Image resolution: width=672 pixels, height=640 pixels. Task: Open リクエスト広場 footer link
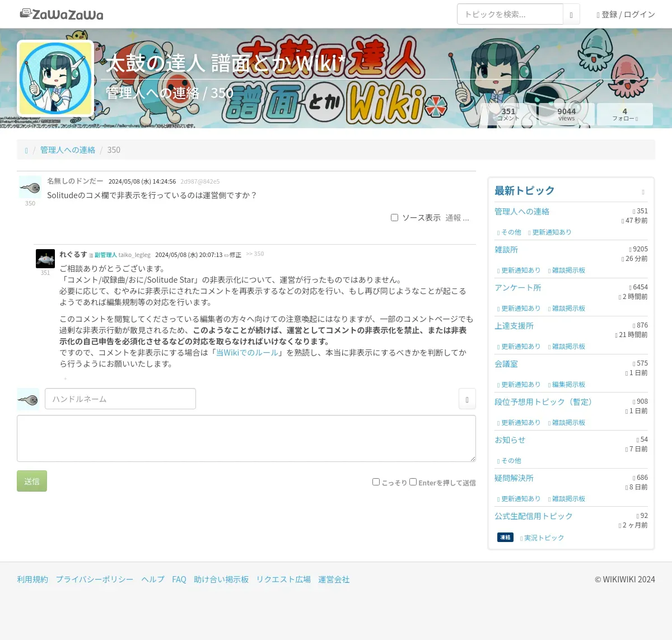tap(283, 580)
